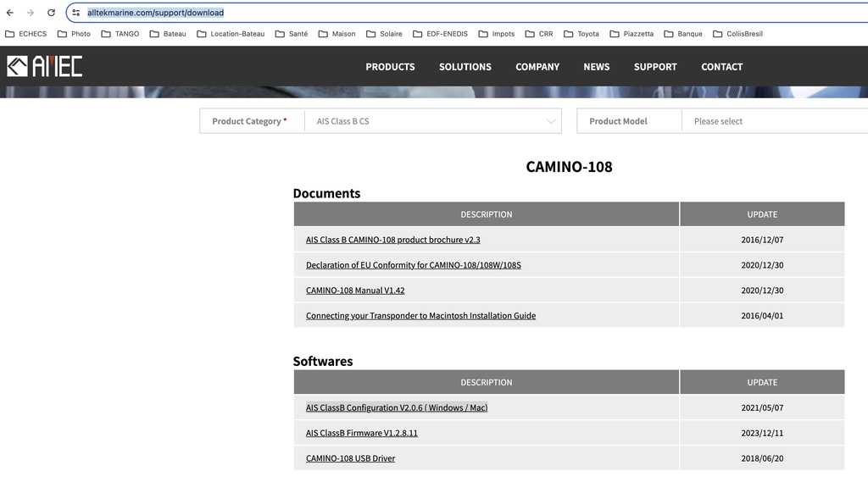Open the Santé bookmark folder
This screenshot has height=482, width=868.
click(292, 34)
